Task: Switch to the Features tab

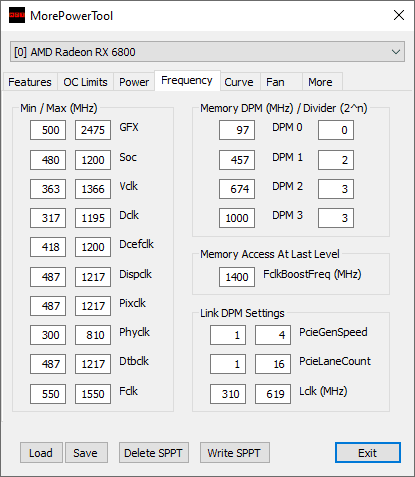Action: pos(30,82)
